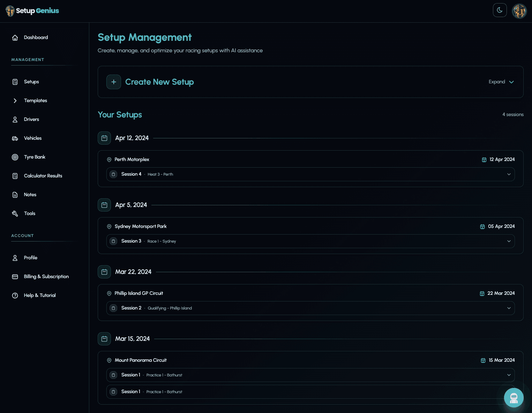Click the clipboard icon on Session 4 row
Viewport: 532px width, 413px height.
113,174
